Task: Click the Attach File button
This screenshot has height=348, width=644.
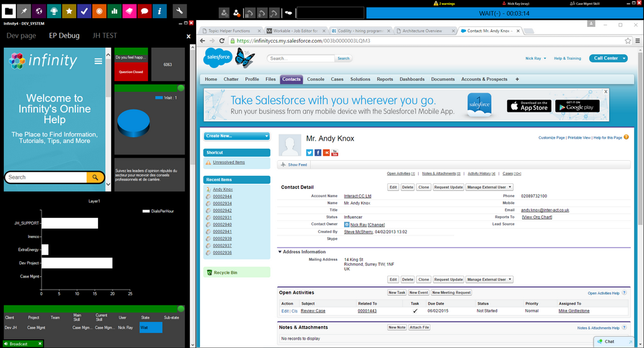Action: (419, 327)
